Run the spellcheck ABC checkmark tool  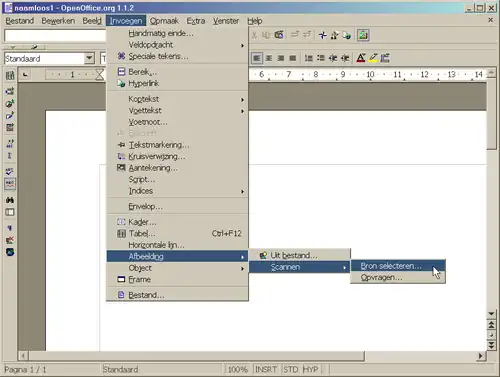click(x=10, y=171)
